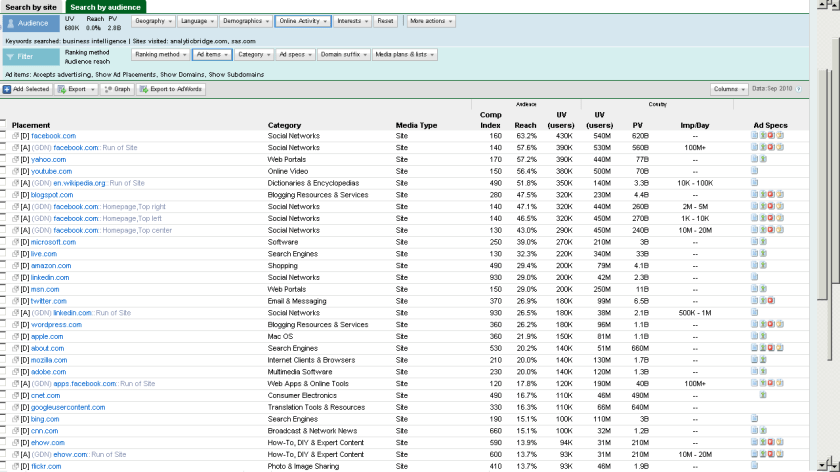Select the Search by audience tab

(x=105, y=6)
